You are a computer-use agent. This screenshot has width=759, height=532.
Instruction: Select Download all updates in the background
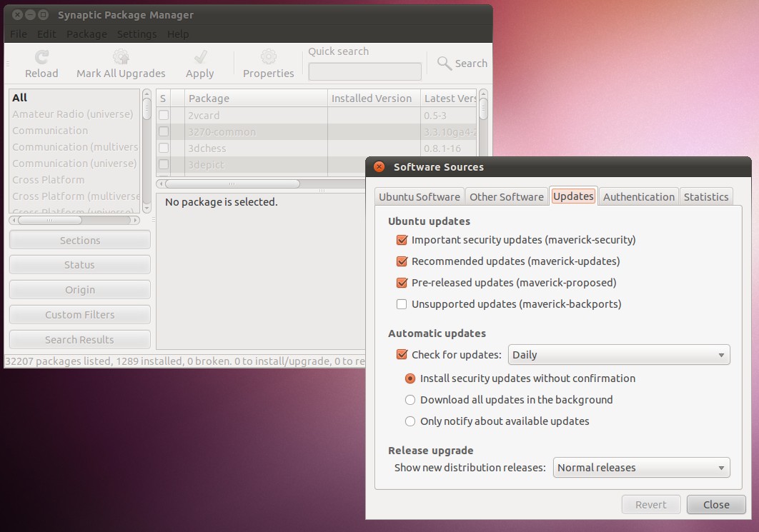[x=410, y=400]
